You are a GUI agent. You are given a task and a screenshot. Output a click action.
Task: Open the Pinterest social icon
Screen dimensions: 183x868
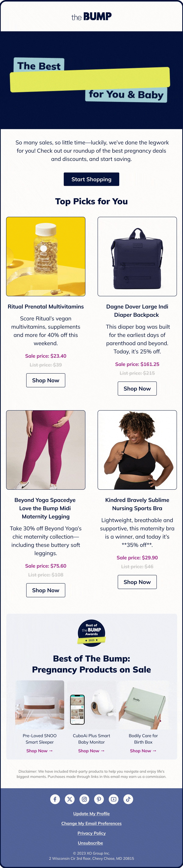pos(99,799)
